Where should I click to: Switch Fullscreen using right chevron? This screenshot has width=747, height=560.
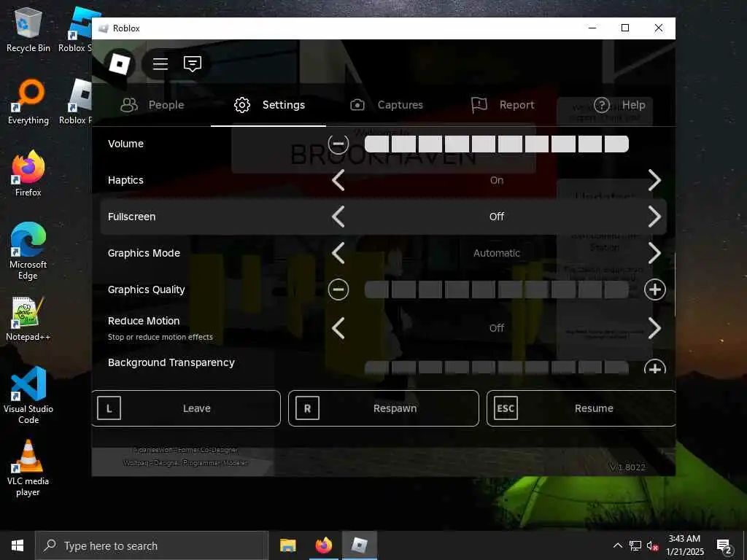[654, 217]
